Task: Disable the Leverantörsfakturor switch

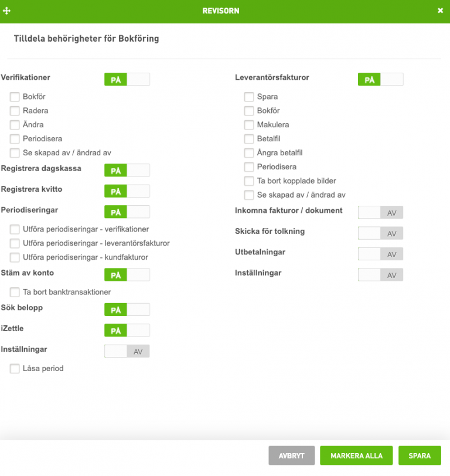Action: tap(380, 79)
